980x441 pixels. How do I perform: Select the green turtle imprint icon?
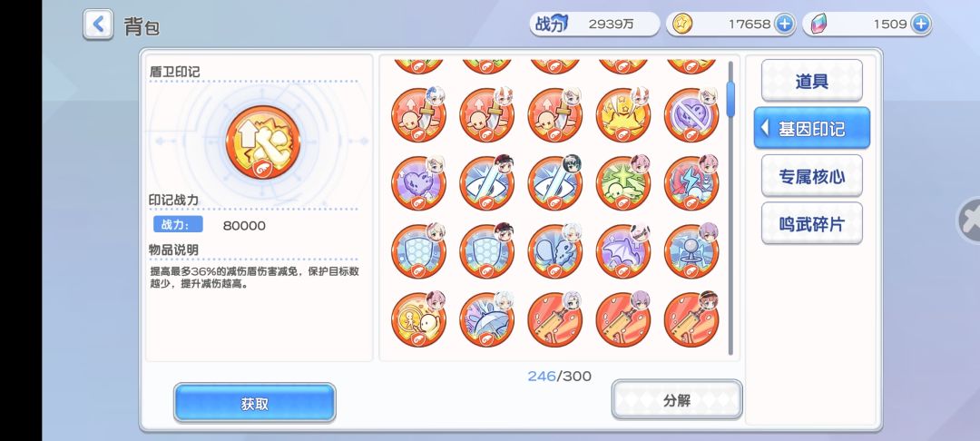point(623,183)
